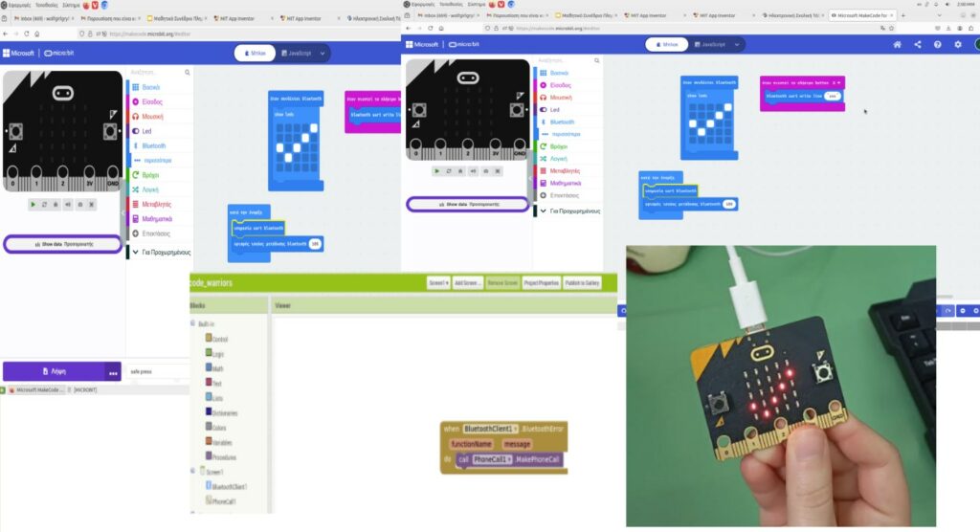Open BluetoothClient1 dropdown in the when block

(491, 429)
